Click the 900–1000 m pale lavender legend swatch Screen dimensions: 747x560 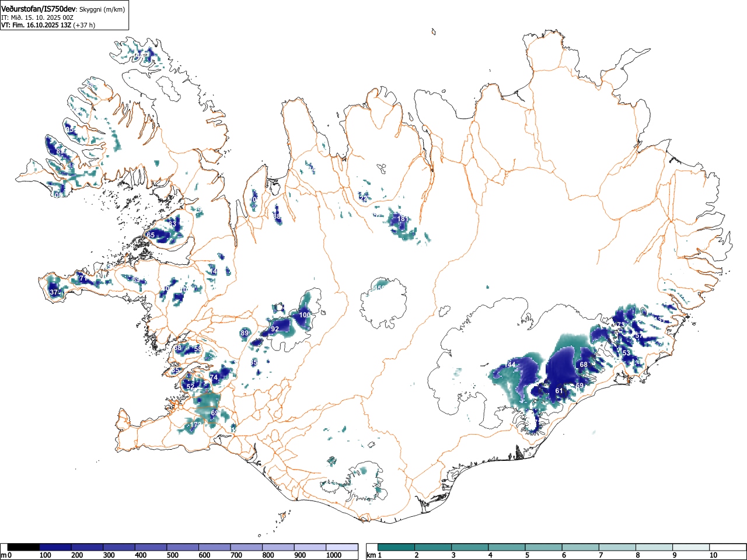[x=310, y=547]
